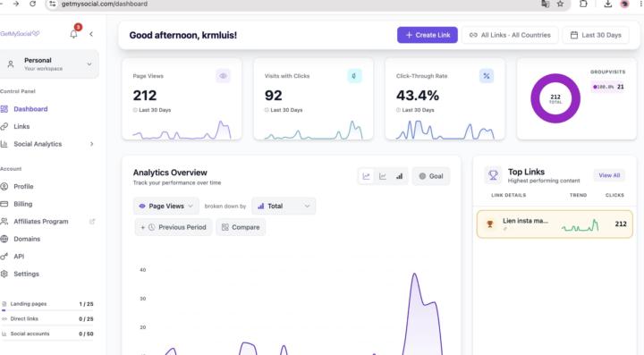The height and width of the screenshot is (355, 644).
Task: Click the external link icon beside Affiliates Program
Action: point(92,222)
